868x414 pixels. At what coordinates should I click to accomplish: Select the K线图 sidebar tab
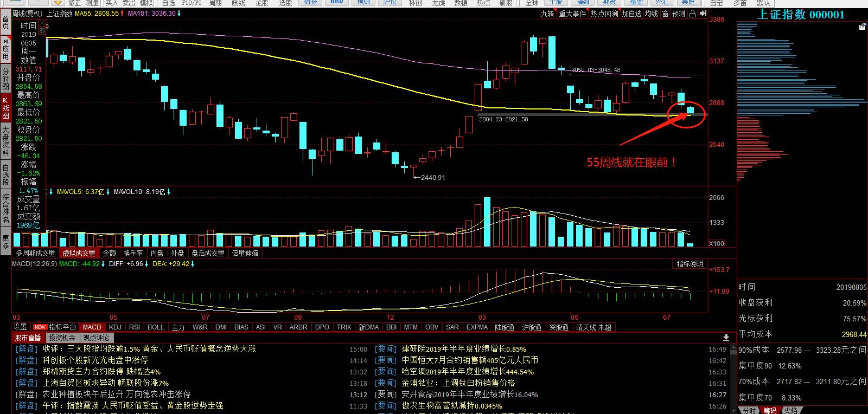[5, 108]
